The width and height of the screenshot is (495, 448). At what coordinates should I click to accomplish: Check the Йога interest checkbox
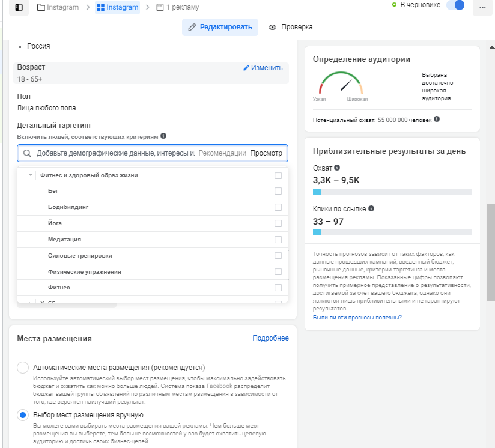pyautogui.click(x=278, y=223)
